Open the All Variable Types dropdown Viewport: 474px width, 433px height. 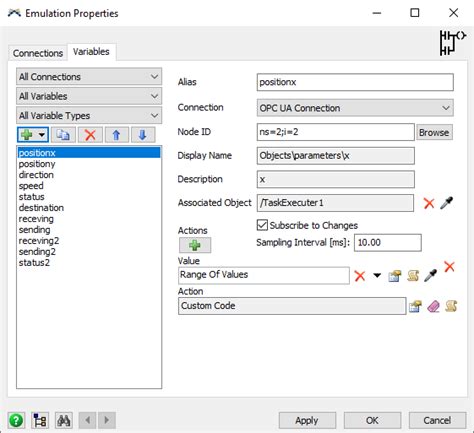(89, 116)
